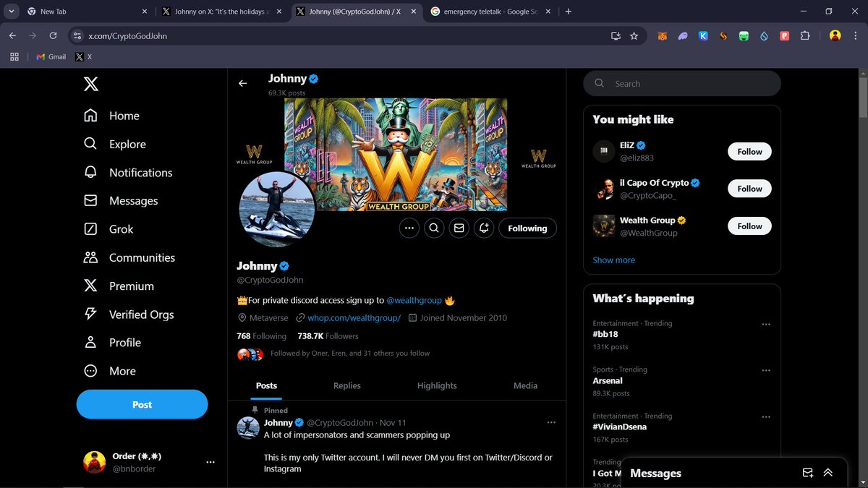Message Johnny using the envelope icon
This screenshot has height=488, width=868.
tap(459, 228)
